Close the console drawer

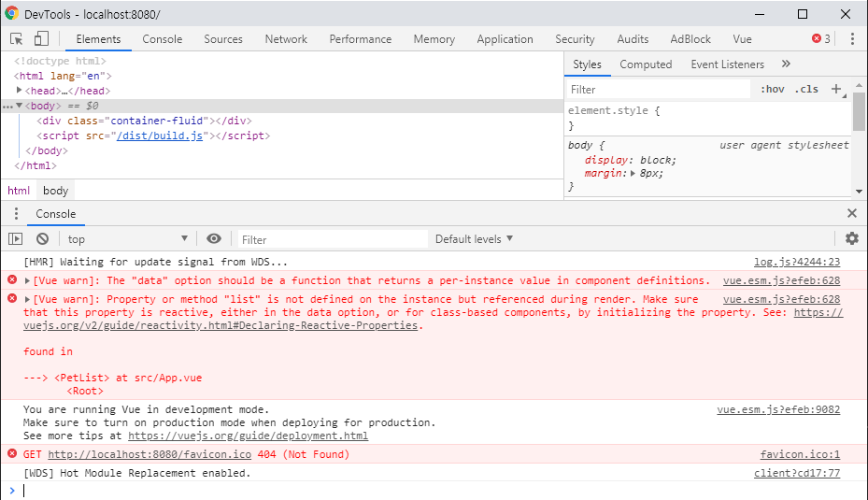pos(852,213)
